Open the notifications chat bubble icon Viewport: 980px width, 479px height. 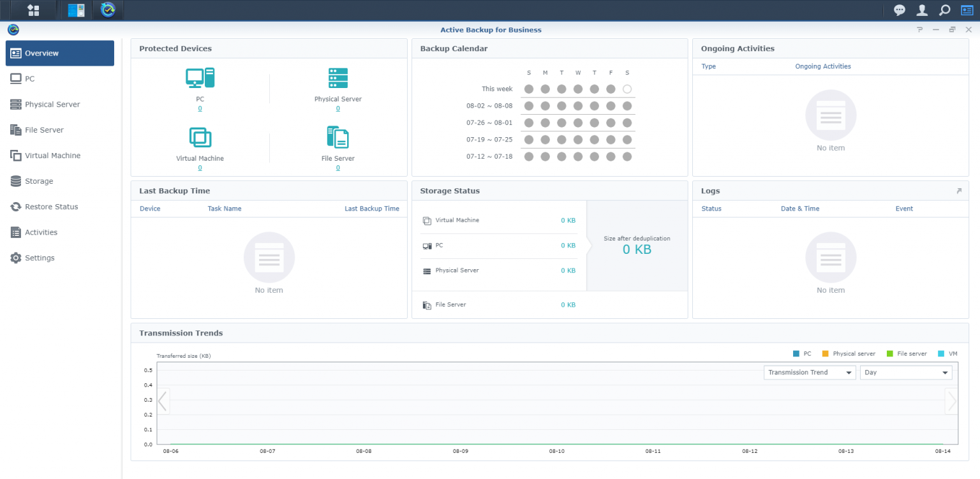(899, 10)
